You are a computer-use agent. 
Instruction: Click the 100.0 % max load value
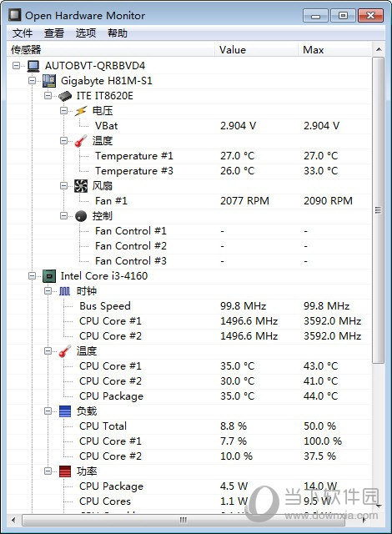point(323,441)
